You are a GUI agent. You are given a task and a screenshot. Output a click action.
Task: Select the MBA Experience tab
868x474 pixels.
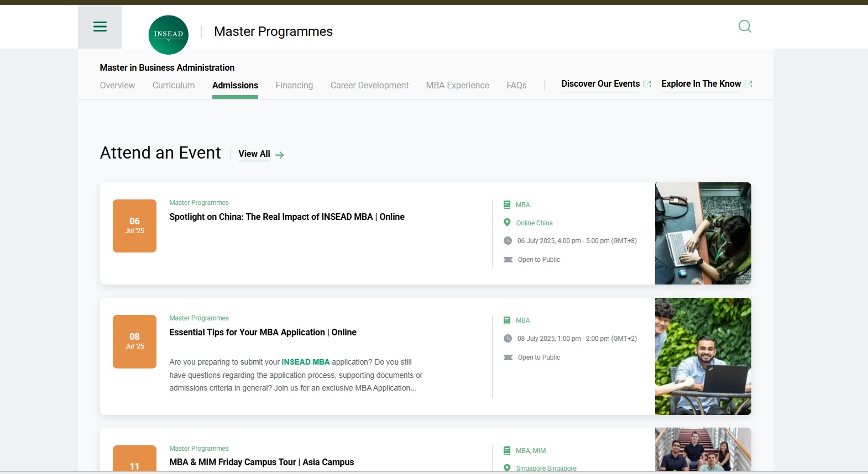pos(457,85)
